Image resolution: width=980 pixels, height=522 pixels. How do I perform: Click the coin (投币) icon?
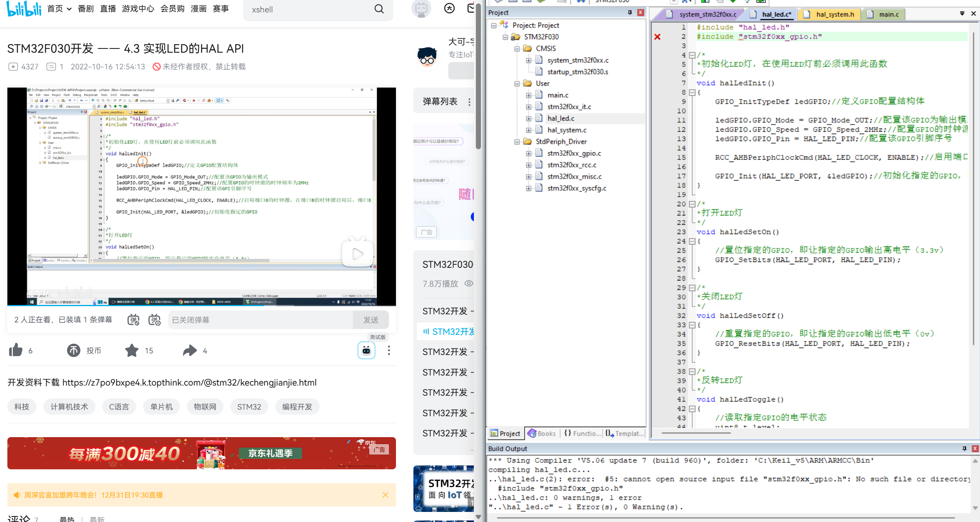[x=74, y=350]
